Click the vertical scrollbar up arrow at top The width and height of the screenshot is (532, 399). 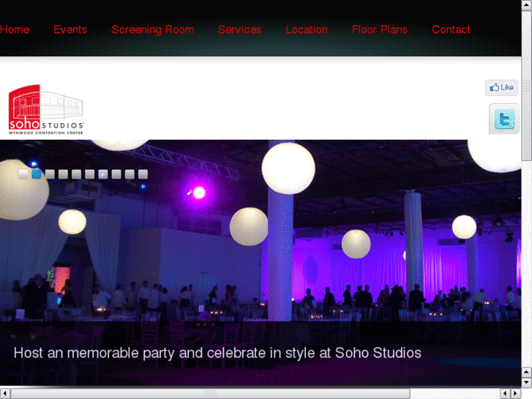pos(527,5)
